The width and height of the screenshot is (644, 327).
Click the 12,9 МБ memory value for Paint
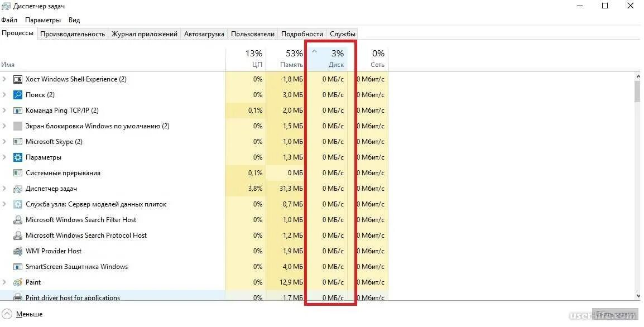(291, 282)
